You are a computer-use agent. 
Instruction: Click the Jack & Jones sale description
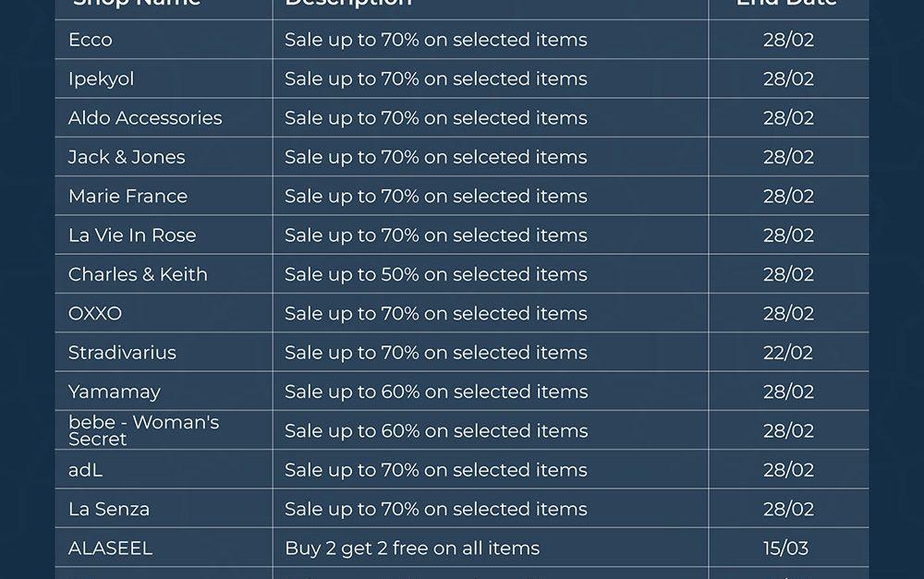coord(435,157)
